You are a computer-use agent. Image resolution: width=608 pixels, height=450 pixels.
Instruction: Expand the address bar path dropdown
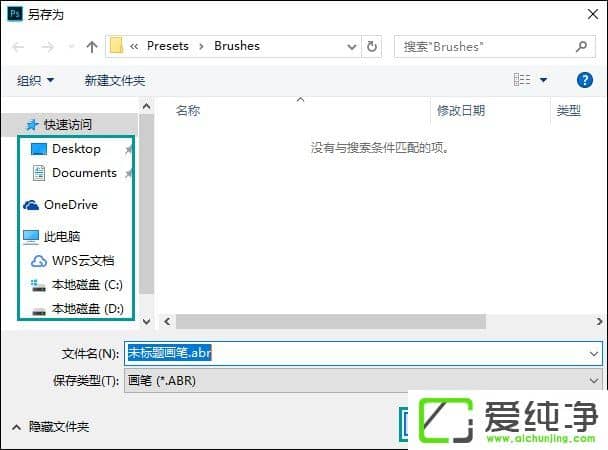(351, 46)
